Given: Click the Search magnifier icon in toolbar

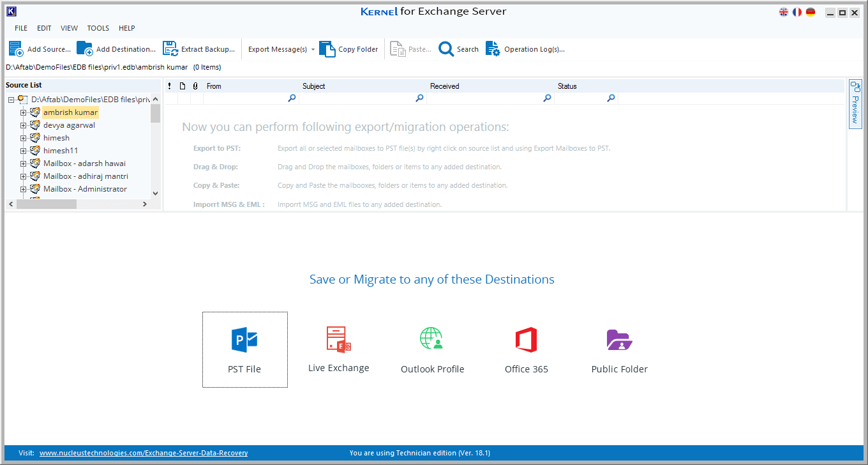Looking at the screenshot, I should [446, 49].
